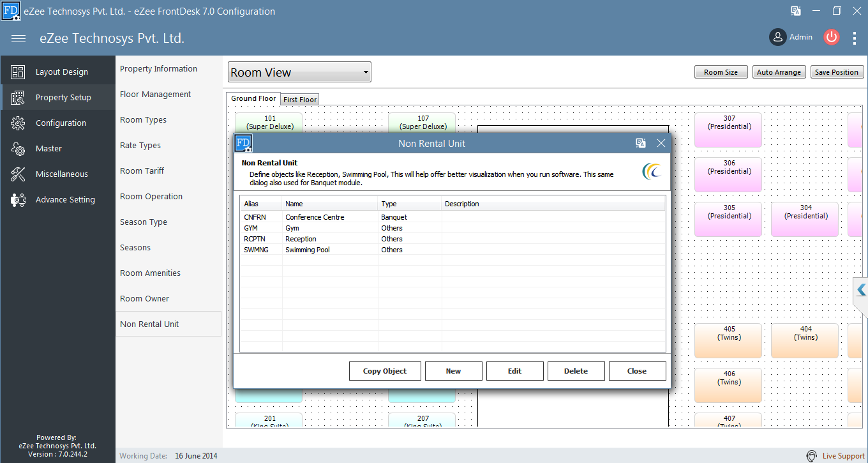The width and height of the screenshot is (868, 463).
Task: Select room 406 Twins tile
Action: [728, 386]
